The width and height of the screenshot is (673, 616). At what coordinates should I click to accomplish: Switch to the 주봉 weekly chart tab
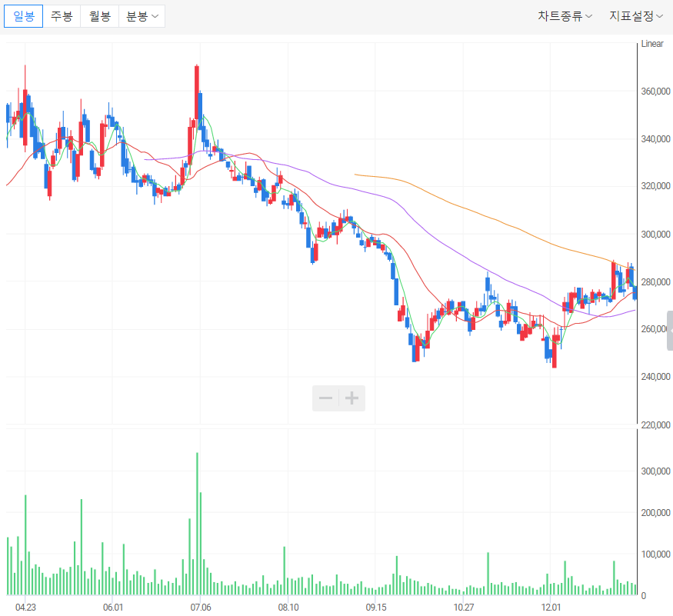[x=62, y=16]
